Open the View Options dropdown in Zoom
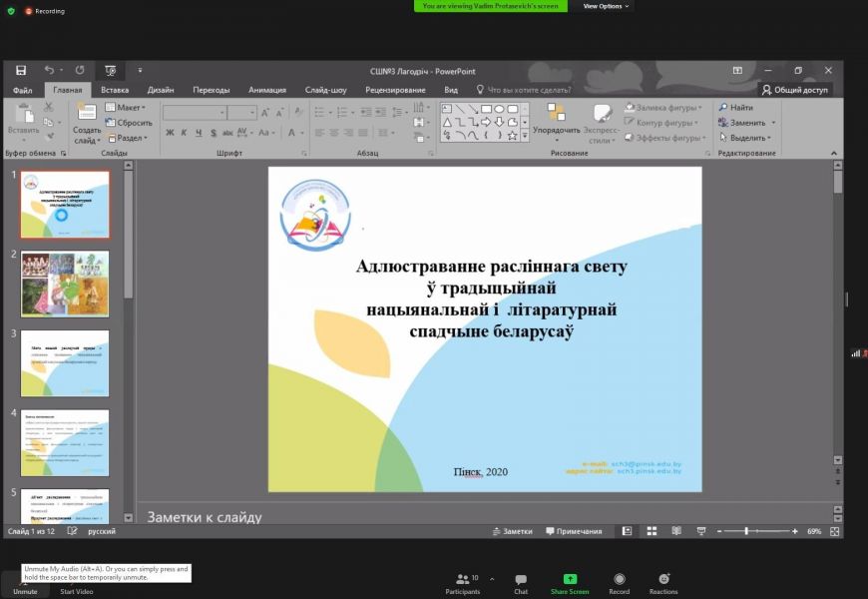The image size is (868, 599). tap(606, 6)
